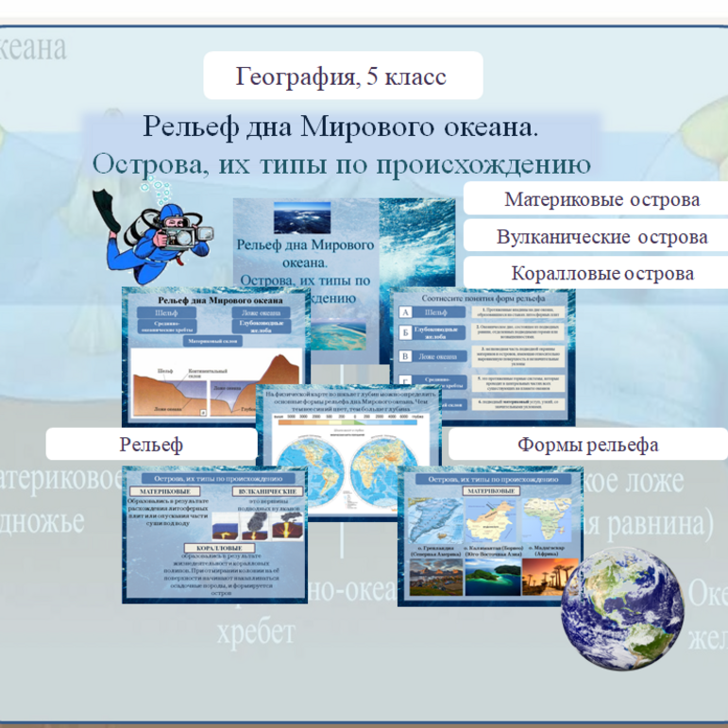728x728 pixels.
Task: Click the scuba diver with camera clipart
Action: coord(154,233)
